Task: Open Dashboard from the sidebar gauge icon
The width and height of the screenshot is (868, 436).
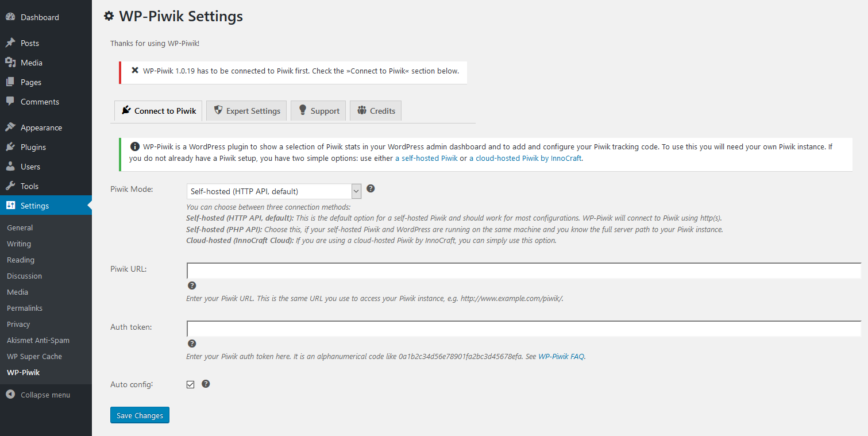Action: [10, 17]
